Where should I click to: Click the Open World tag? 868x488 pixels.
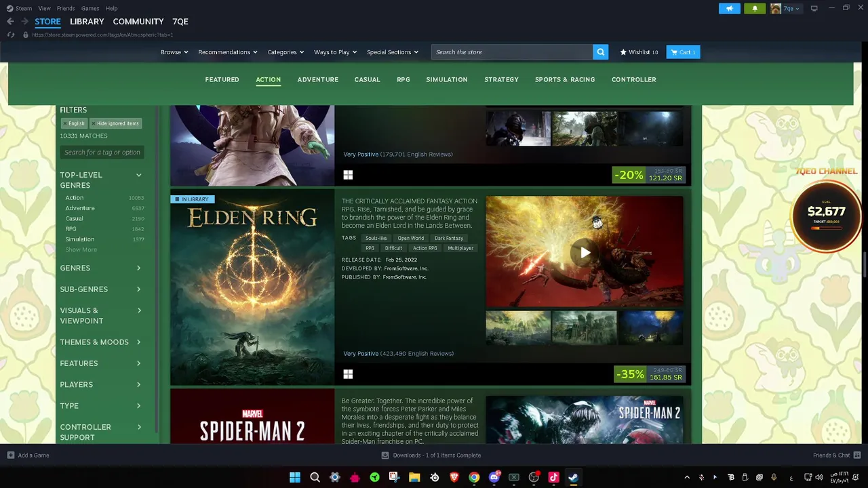411,239
